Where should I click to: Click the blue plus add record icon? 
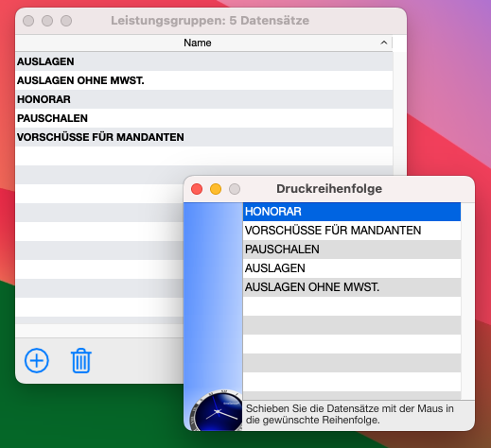(37, 360)
